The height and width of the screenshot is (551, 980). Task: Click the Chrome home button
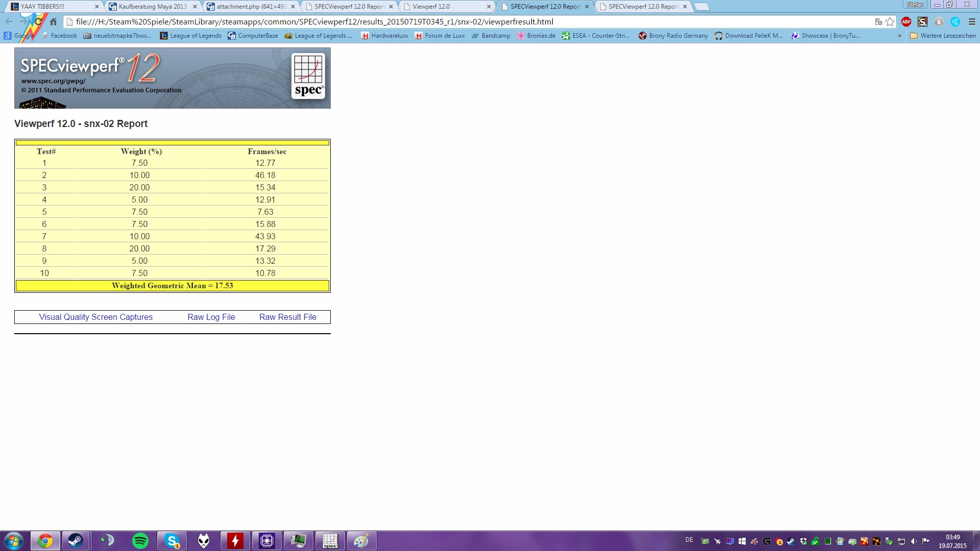(x=53, y=22)
